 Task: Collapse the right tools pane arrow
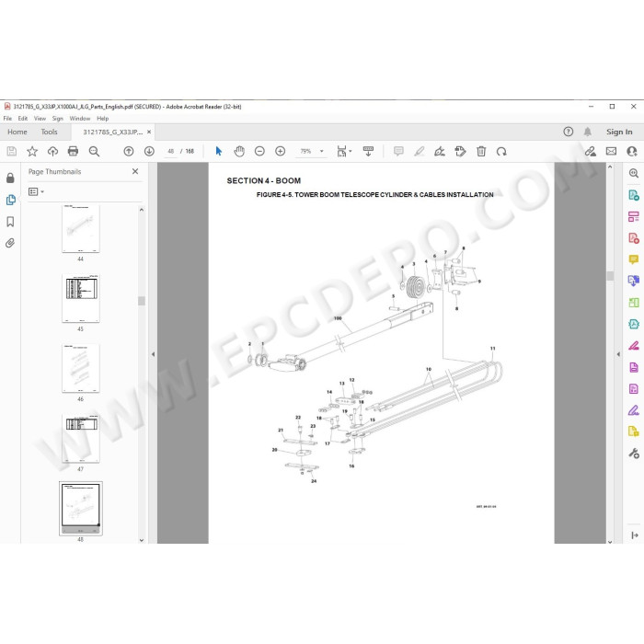click(x=618, y=354)
